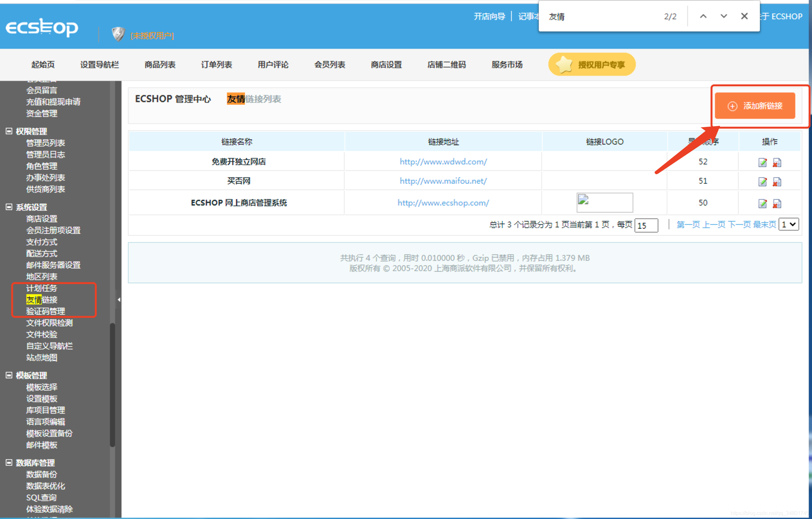Open 友情链接 in the sidebar

[x=42, y=300]
